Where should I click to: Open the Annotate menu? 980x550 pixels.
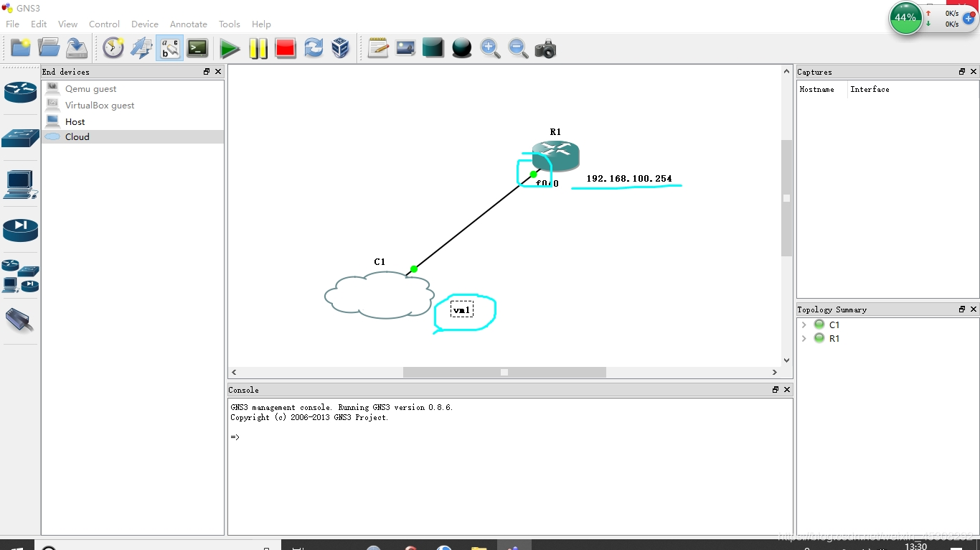[x=188, y=24]
